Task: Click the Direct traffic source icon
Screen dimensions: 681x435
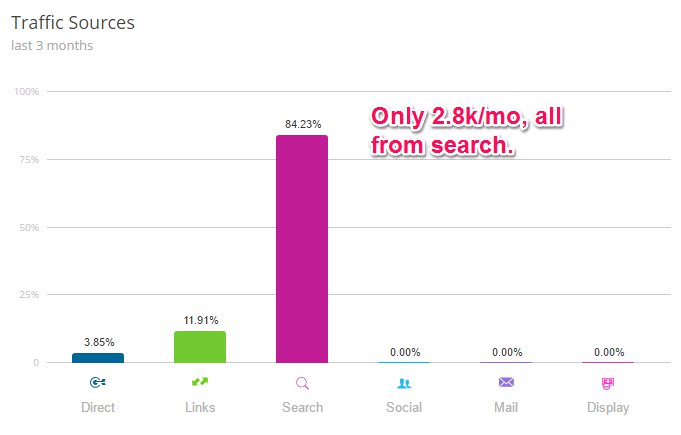Action: pyautogui.click(x=98, y=382)
